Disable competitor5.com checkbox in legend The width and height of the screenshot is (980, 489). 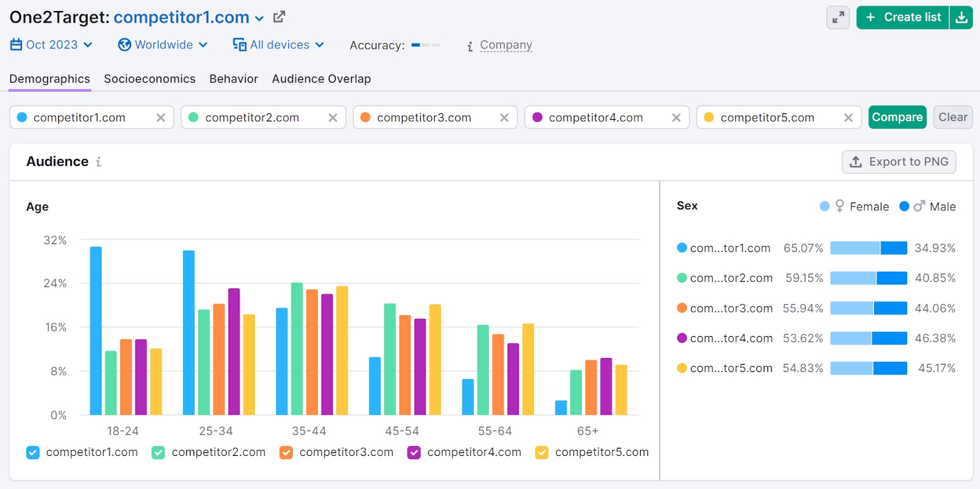(x=541, y=452)
